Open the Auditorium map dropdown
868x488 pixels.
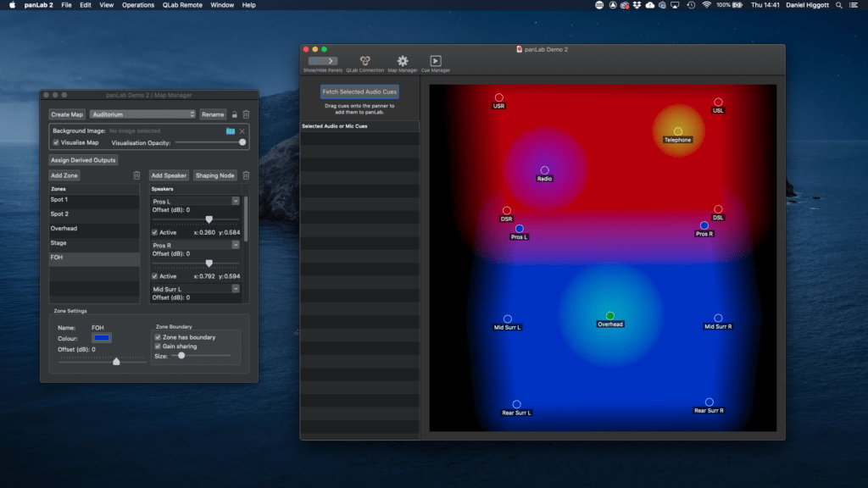[x=142, y=114]
